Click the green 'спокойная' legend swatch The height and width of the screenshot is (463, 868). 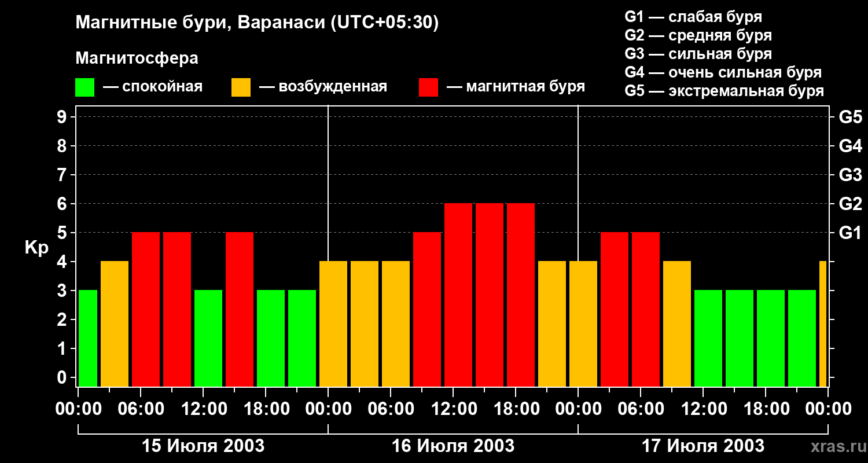[x=84, y=87]
